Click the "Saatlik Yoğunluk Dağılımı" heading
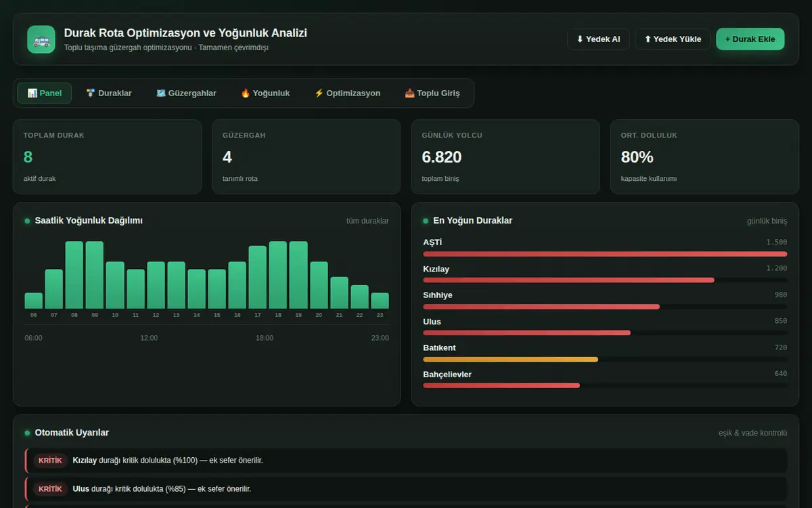The height and width of the screenshot is (508, 812). click(89, 221)
